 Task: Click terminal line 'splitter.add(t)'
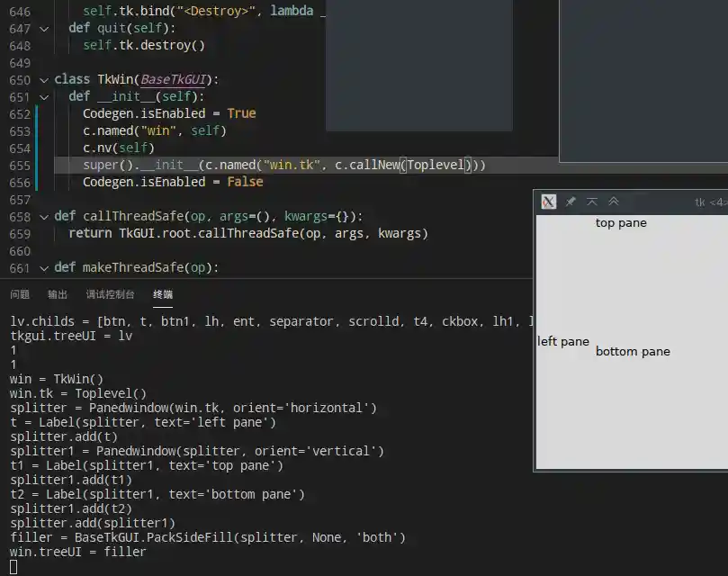[x=64, y=436]
